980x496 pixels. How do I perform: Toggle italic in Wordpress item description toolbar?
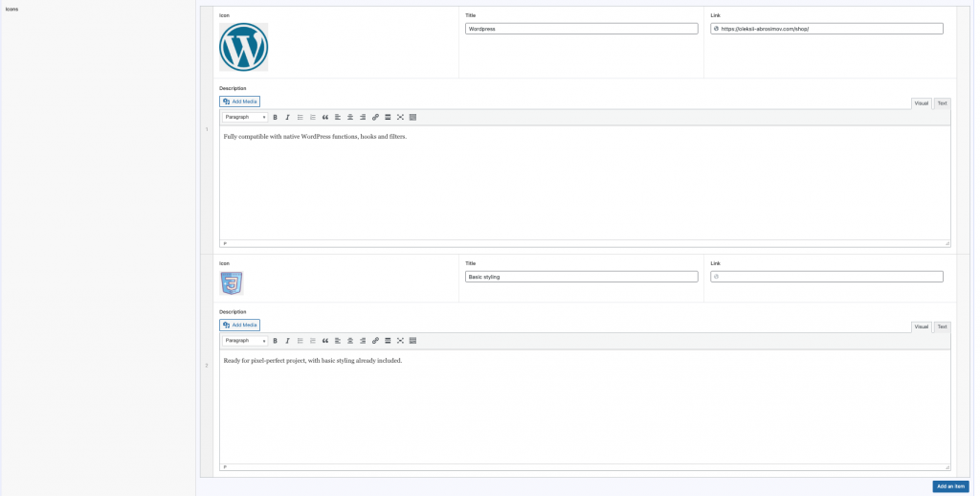(x=287, y=117)
